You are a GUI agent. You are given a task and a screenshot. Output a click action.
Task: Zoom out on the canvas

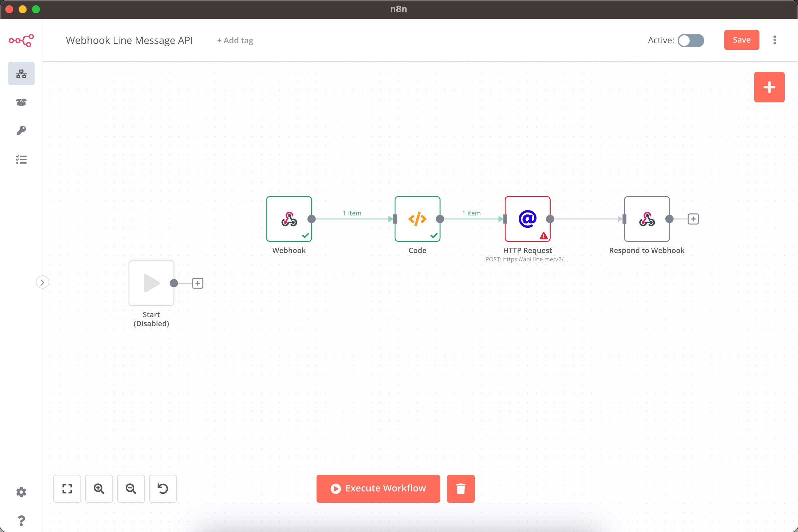[131, 488]
